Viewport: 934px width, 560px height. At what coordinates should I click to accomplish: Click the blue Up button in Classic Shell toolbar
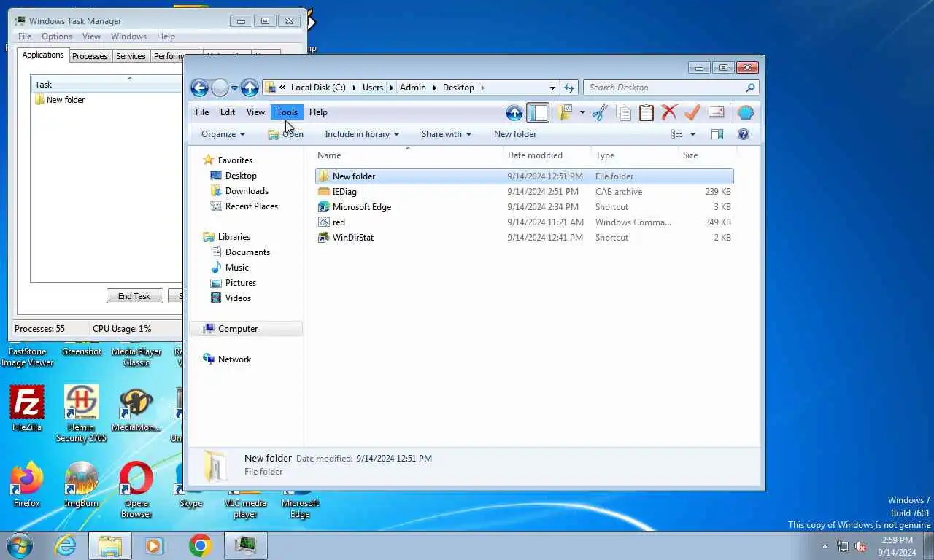pyautogui.click(x=514, y=112)
